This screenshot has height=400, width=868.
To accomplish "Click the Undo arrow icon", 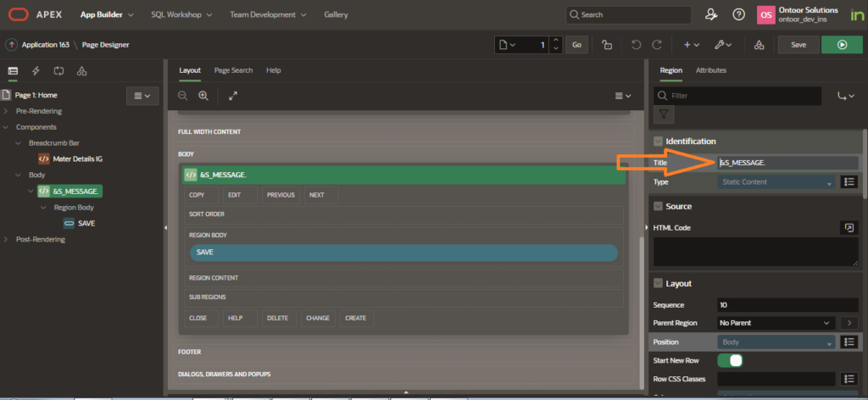I will point(636,45).
